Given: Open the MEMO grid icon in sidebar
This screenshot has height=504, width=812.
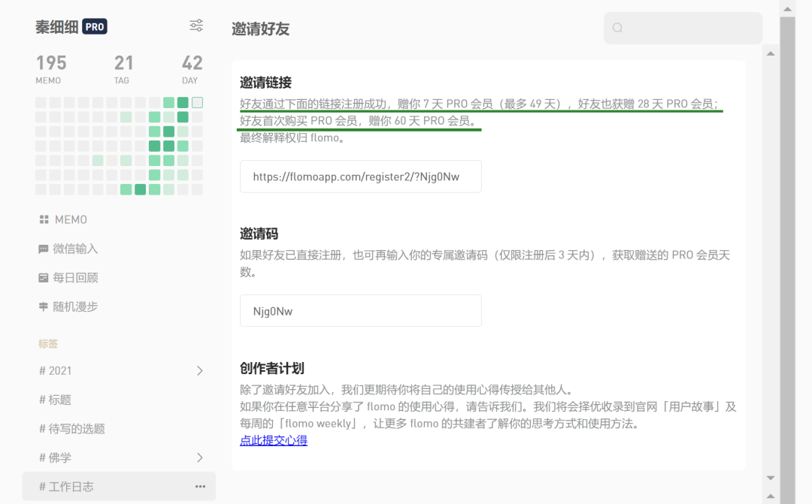Looking at the screenshot, I should (44, 219).
